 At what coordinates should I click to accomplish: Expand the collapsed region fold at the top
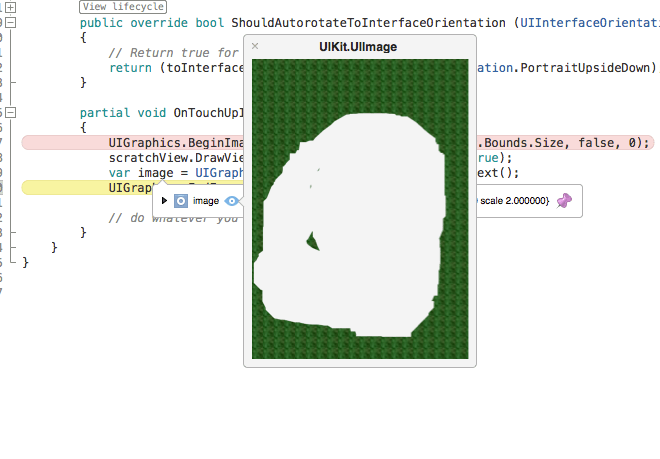tap(10, 6)
